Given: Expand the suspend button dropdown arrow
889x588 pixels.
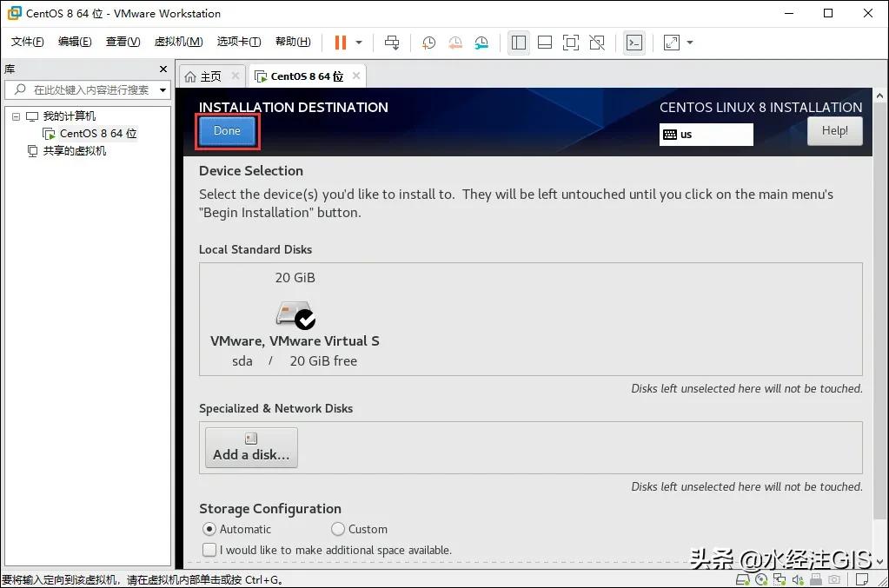Looking at the screenshot, I should click(358, 42).
